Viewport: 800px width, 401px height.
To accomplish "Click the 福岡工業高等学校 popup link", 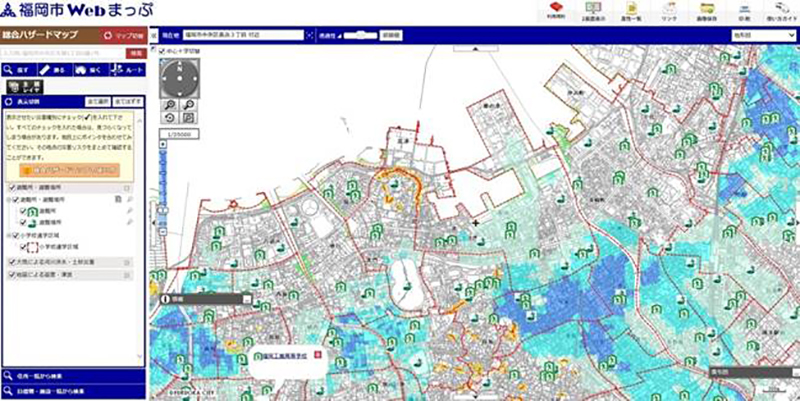I will click(x=284, y=355).
